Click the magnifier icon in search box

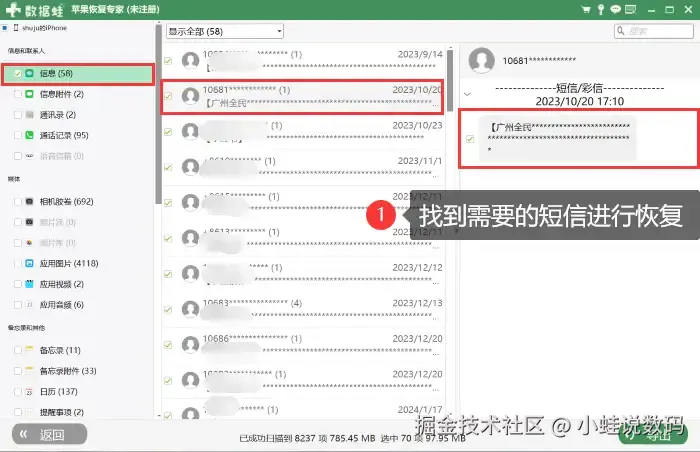[621, 31]
